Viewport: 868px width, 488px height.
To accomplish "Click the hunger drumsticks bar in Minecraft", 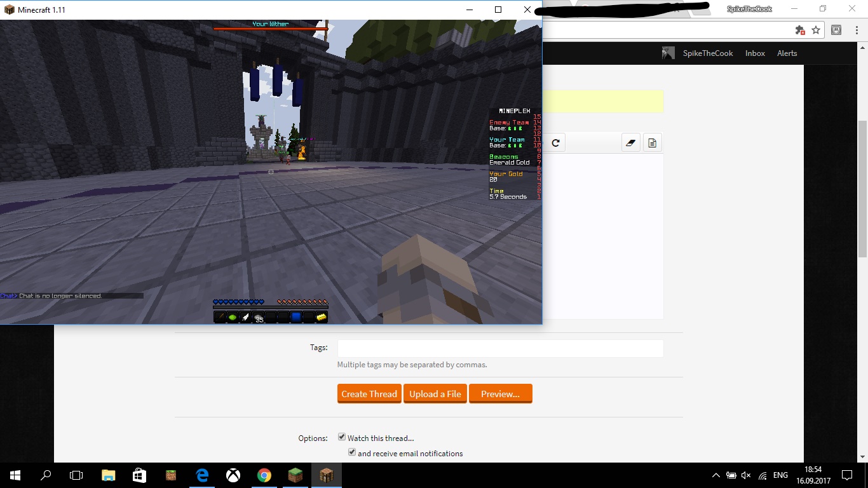I will (302, 302).
